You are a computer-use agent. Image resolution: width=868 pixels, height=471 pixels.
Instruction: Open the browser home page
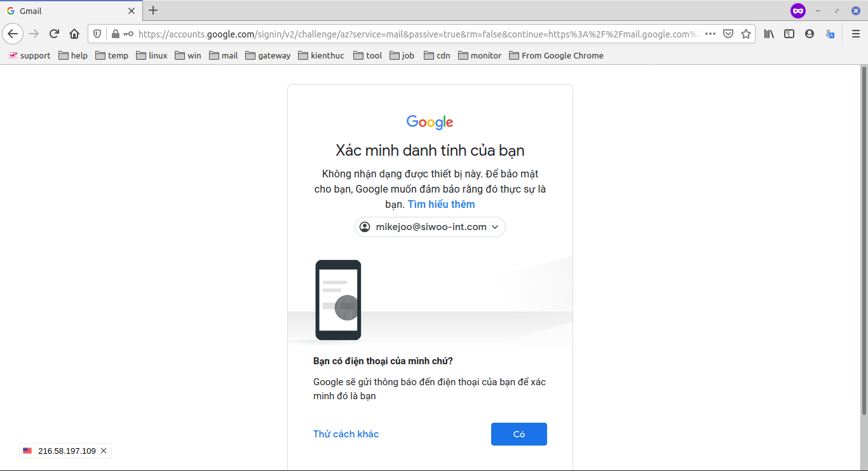click(74, 34)
